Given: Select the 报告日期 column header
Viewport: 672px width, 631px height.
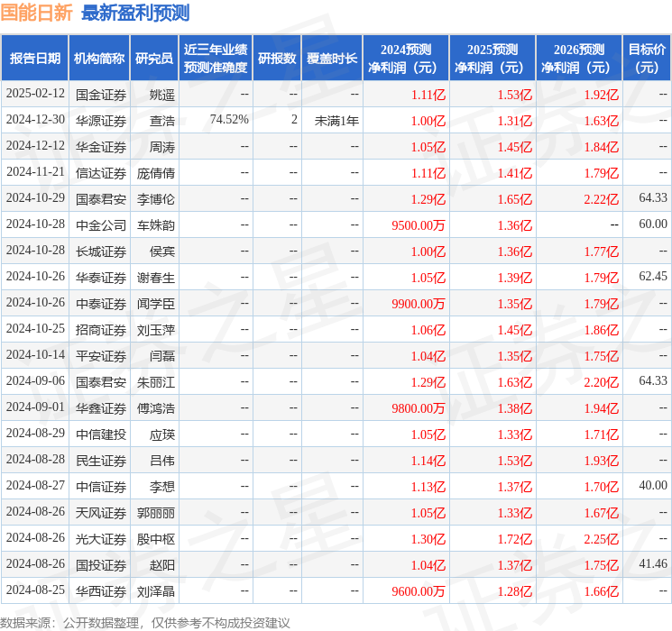Looking at the screenshot, I should click(x=34, y=59).
